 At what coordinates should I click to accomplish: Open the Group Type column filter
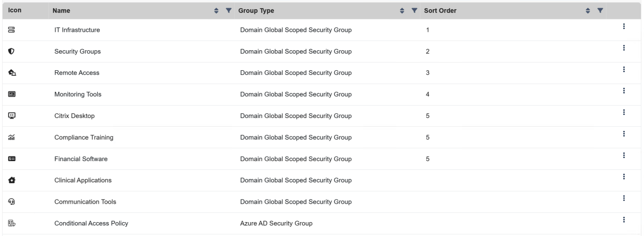click(414, 10)
